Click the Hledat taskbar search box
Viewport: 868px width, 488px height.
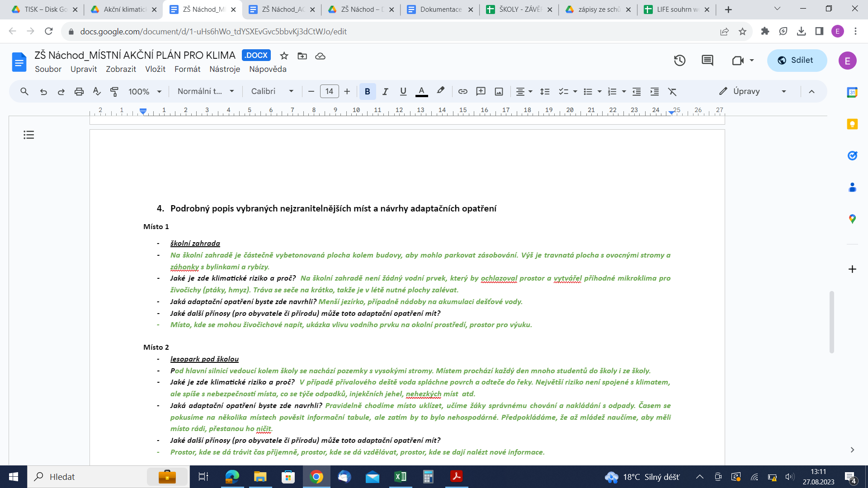pyautogui.click(x=108, y=477)
